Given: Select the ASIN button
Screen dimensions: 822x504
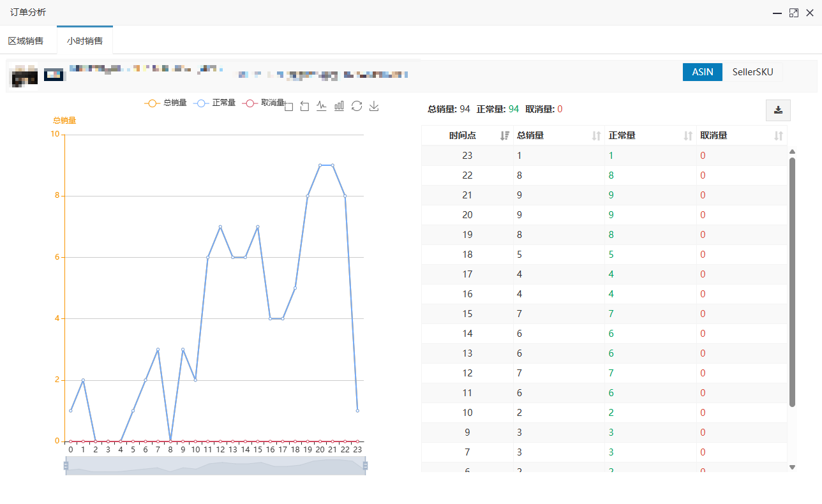Looking at the screenshot, I should (x=702, y=72).
